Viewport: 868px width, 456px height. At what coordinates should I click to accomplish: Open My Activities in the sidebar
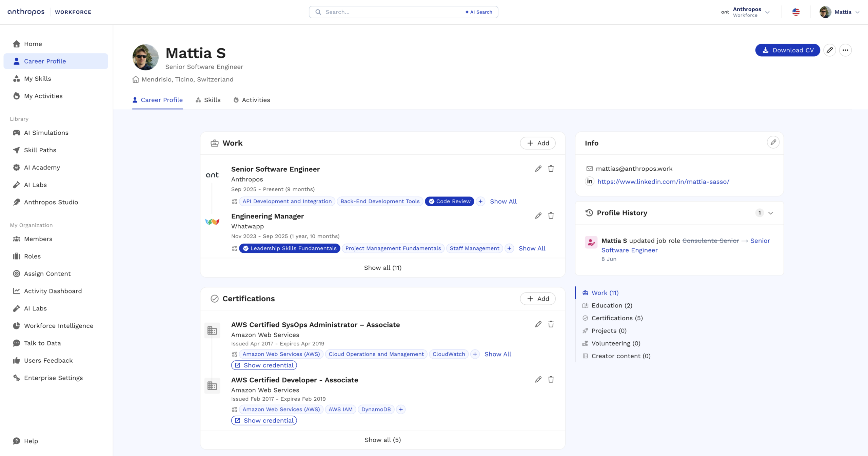pyautogui.click(x=56, y=96)
